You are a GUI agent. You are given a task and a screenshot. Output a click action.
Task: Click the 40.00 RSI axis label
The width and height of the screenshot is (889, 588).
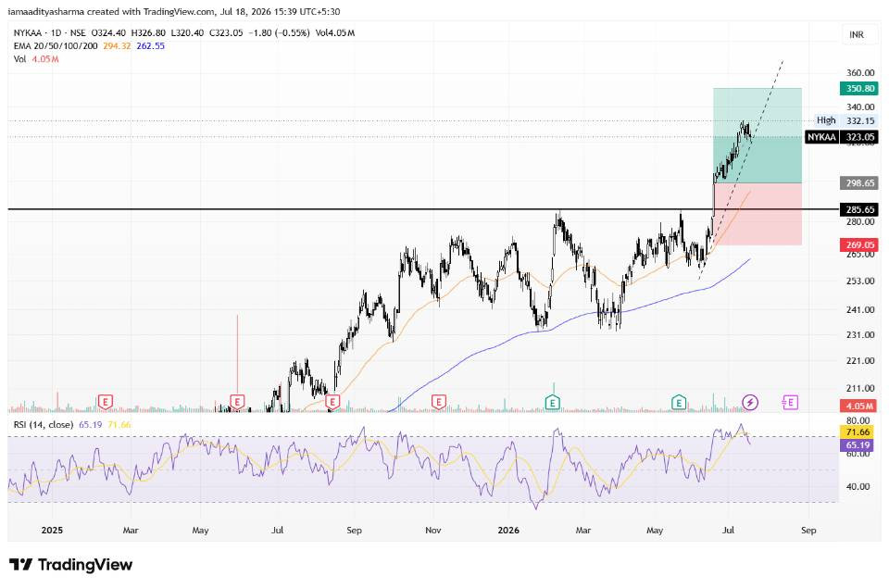point(858,486)
